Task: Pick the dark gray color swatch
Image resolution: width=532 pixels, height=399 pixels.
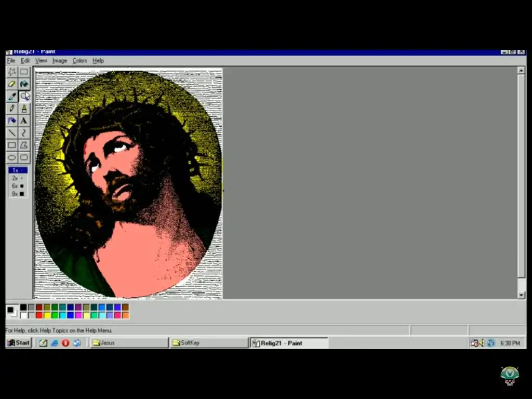Action: tap(31, 308)
